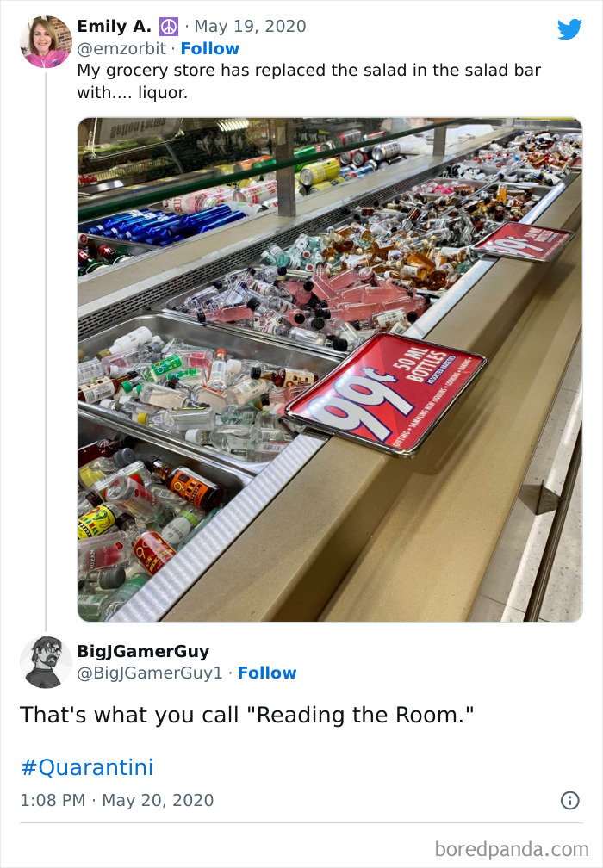Click the tweet text about the grocery store
Screen dimensions: 603x868
click(x=308, y=81)
